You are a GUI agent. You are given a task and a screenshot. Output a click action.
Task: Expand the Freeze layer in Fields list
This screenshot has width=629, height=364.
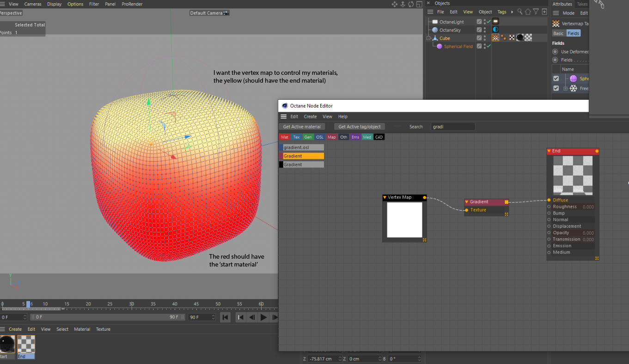click(565, 88)
